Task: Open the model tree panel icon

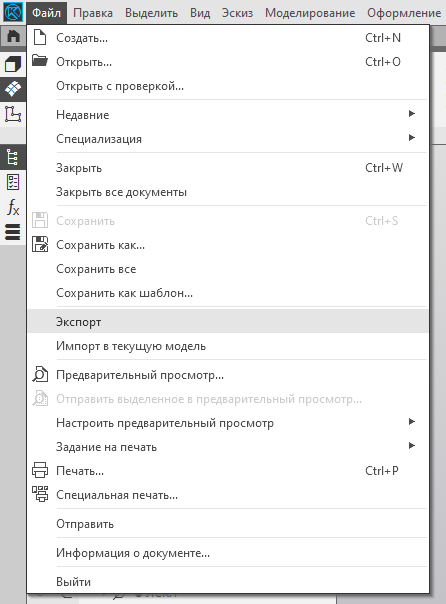Action: tap(13, 157)
